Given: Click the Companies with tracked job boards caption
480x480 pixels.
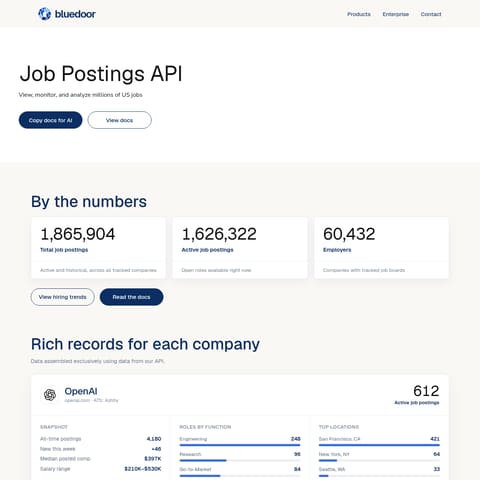Looking at the screenshot, I should 364,270.
